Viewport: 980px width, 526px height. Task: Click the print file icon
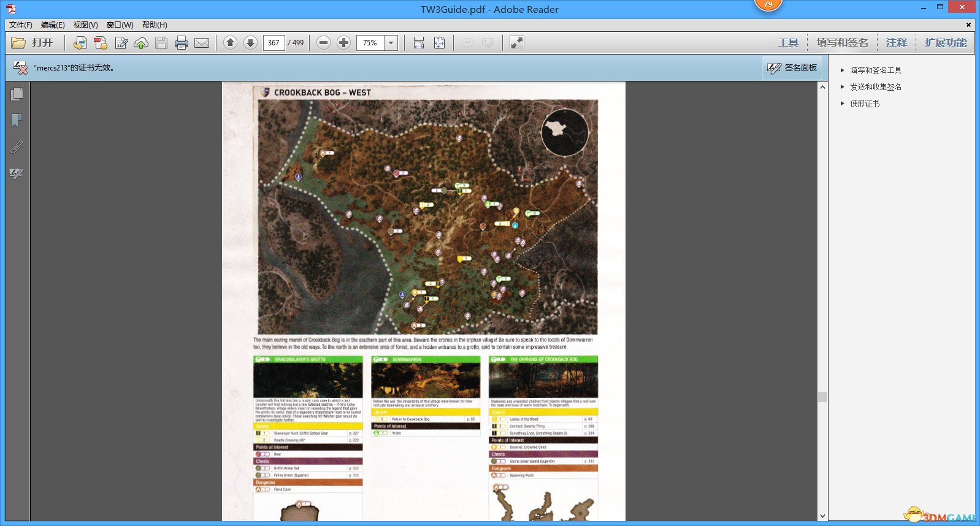(182, 43)
